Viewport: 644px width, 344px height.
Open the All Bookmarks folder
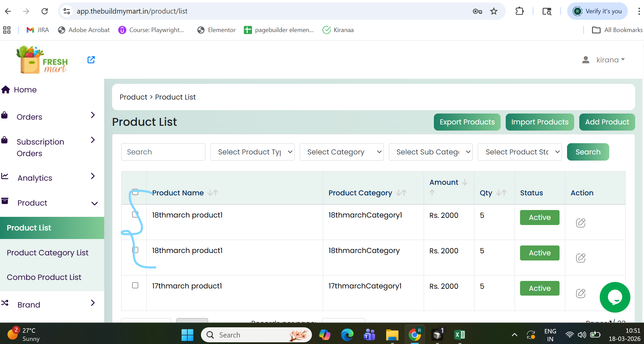(x=617, y=30)
